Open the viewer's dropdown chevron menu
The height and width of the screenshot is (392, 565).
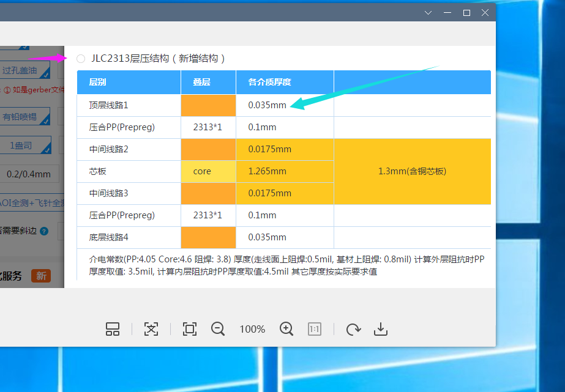click(428, 13)
